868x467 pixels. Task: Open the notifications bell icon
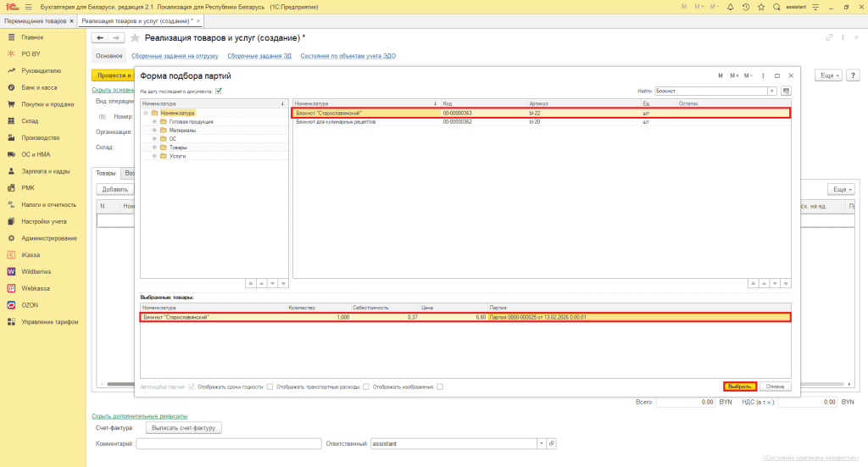click(x=730, y=7)
